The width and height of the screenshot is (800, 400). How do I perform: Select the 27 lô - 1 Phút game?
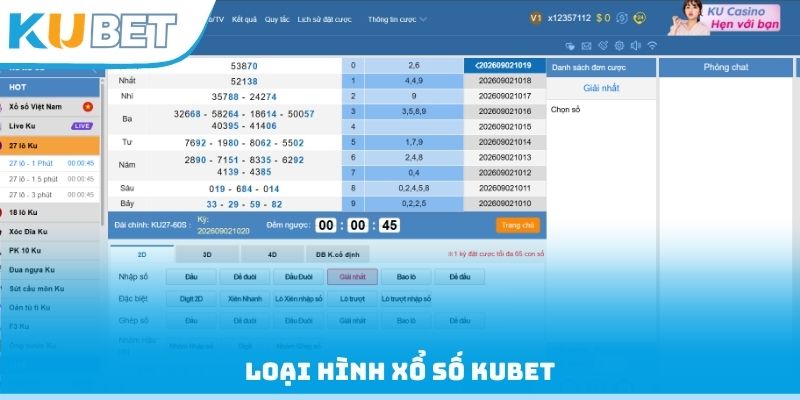[49, 163]
